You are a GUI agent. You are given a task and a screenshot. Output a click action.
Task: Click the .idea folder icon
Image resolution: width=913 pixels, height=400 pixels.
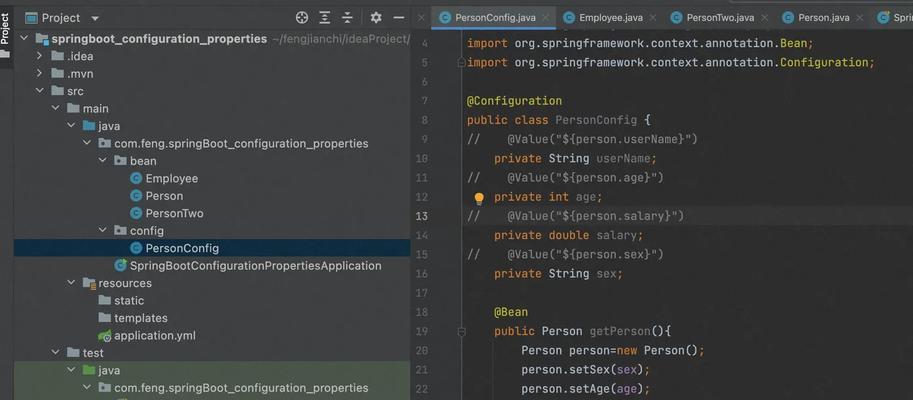coord(58,56)
